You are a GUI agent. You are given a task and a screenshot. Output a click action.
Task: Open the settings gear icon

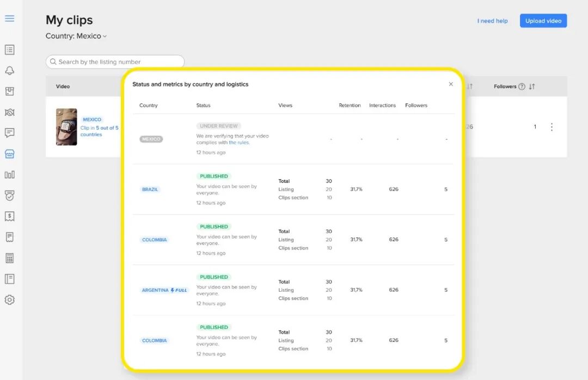point(9,300)
